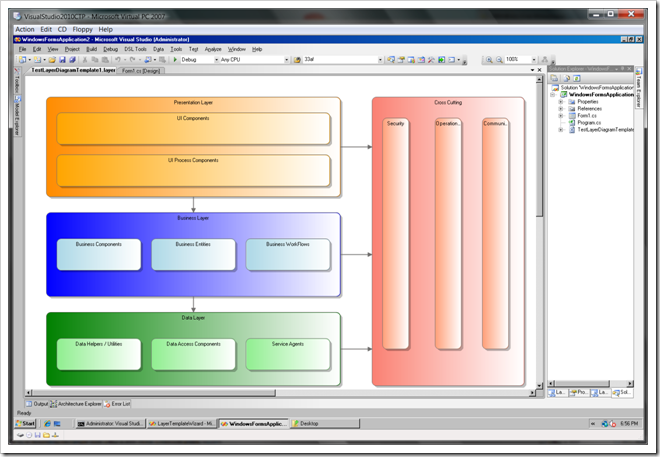Expand the References node in Solution Explorer

pos(561,109)
